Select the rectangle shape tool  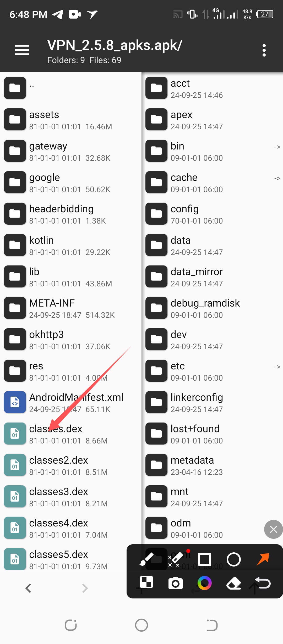(205, 559)
